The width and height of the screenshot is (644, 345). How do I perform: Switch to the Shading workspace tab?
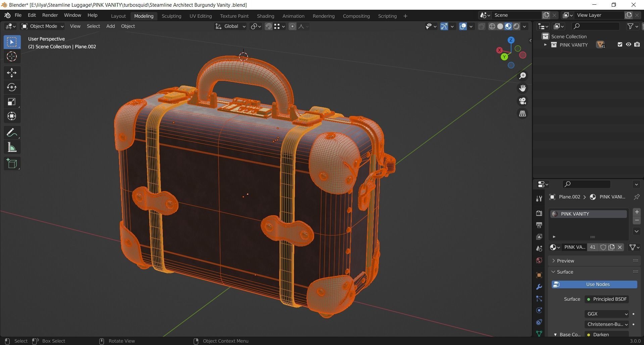(x=265, y=16)
